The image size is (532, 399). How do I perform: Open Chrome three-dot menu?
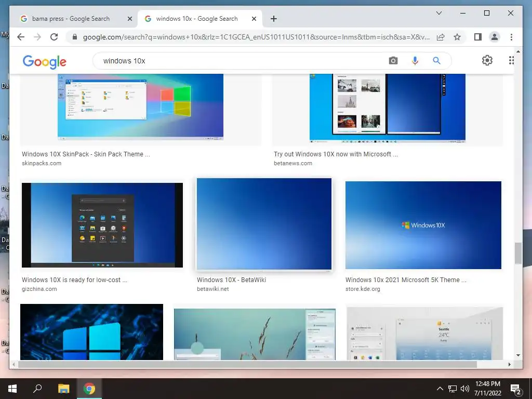511,37
